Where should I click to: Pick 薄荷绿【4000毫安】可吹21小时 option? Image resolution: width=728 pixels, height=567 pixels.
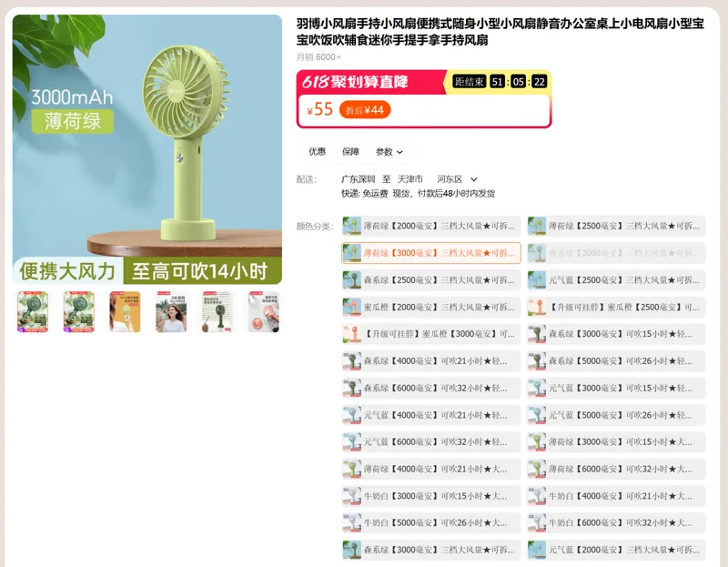coord(431,469)
